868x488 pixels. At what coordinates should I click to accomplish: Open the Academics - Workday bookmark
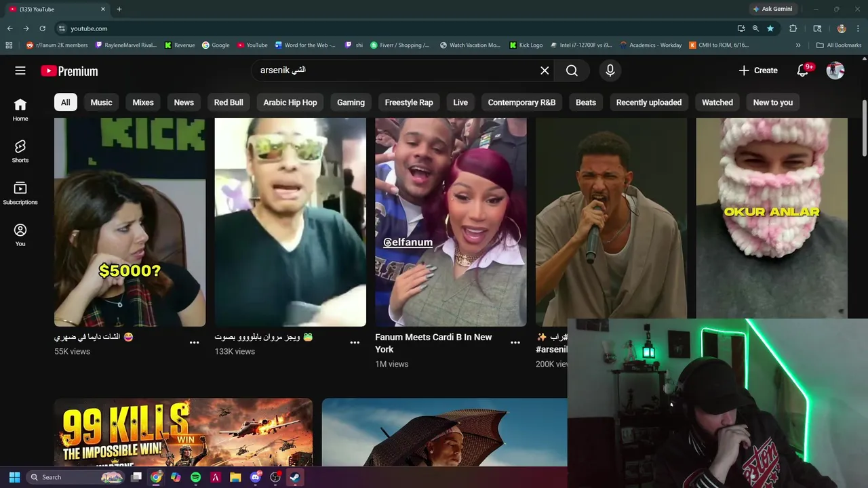click(651, 45)
